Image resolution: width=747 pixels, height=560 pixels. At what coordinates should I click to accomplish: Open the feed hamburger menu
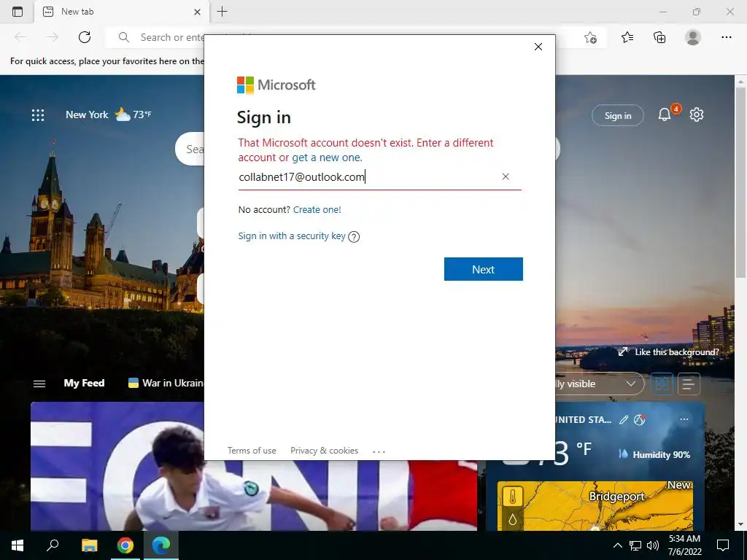(39, 384)
